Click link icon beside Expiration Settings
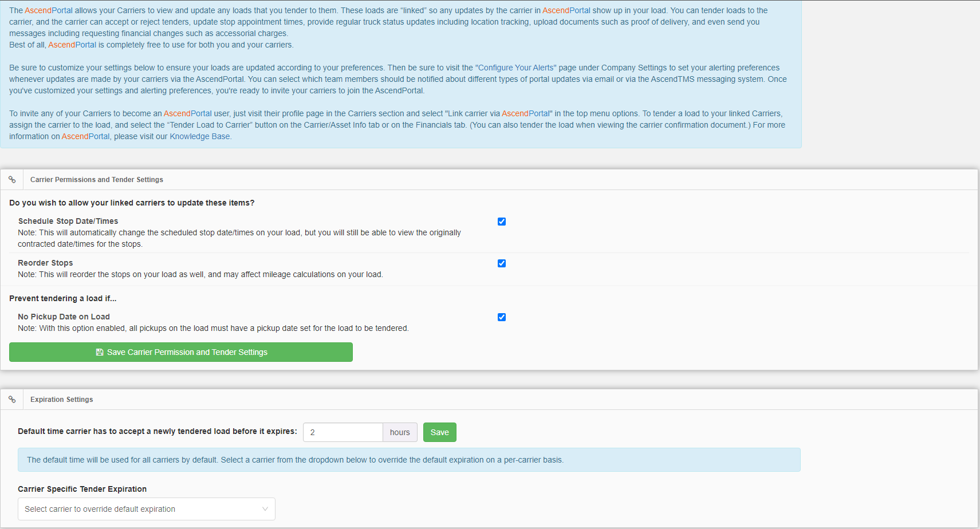Image resolution: width=980 pixels, height=529 pixels. pyautogui.click(x=12, y=400)
